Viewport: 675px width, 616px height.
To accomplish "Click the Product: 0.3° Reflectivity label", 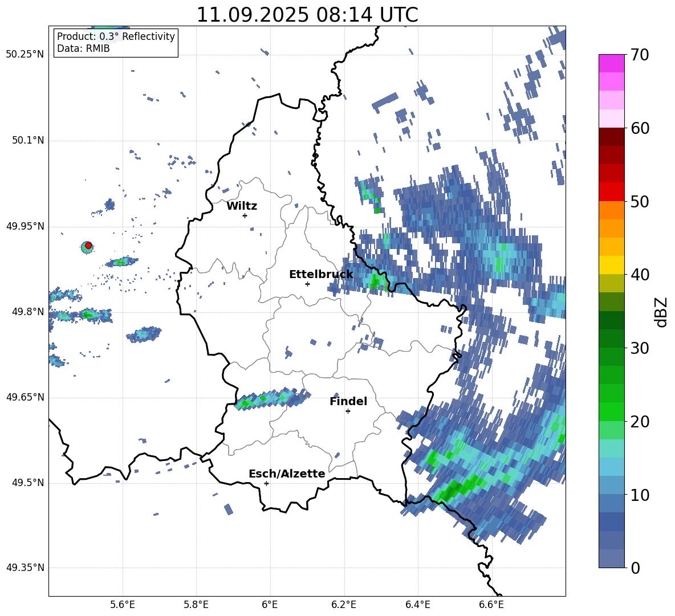I will click(x=116, y=36).
